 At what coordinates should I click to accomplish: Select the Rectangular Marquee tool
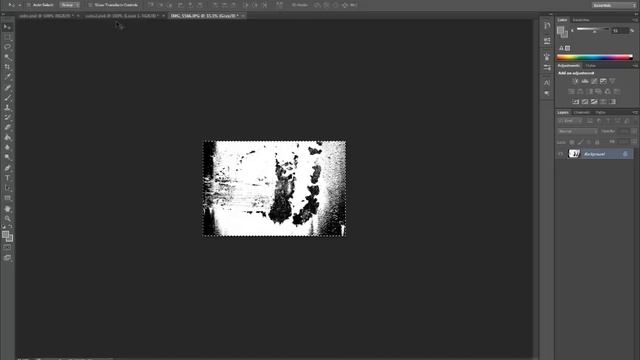coord(7,37)
